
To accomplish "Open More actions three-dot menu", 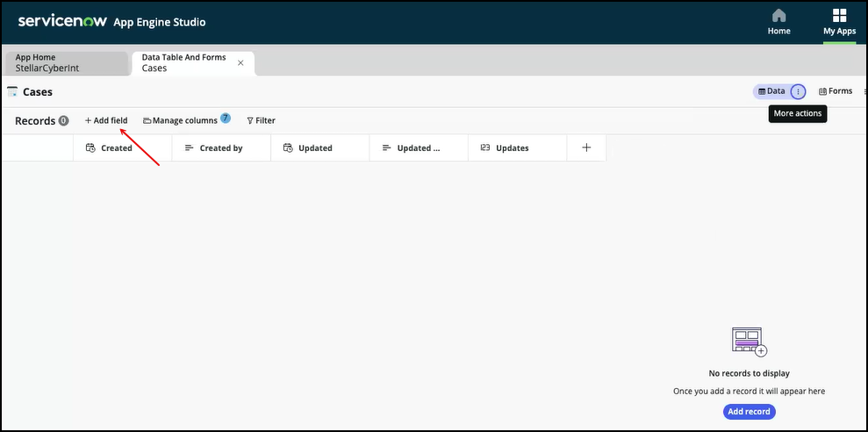I will [x=797, y=91].
